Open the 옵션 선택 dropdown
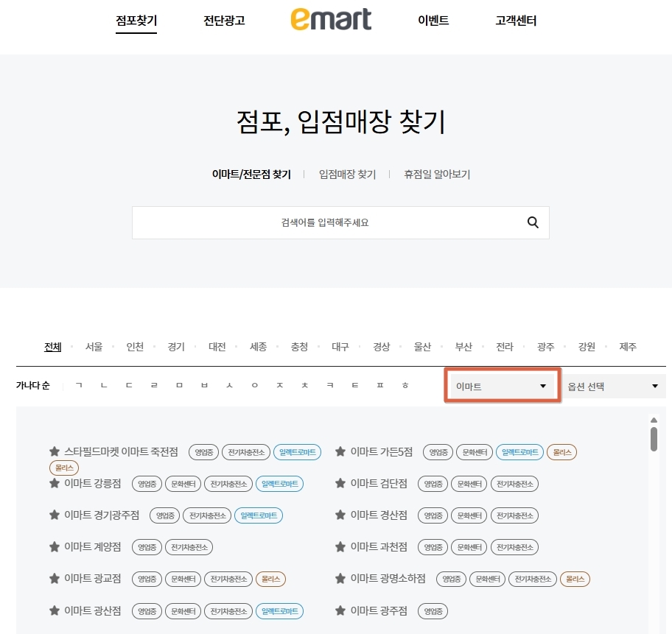 (614, 385)
